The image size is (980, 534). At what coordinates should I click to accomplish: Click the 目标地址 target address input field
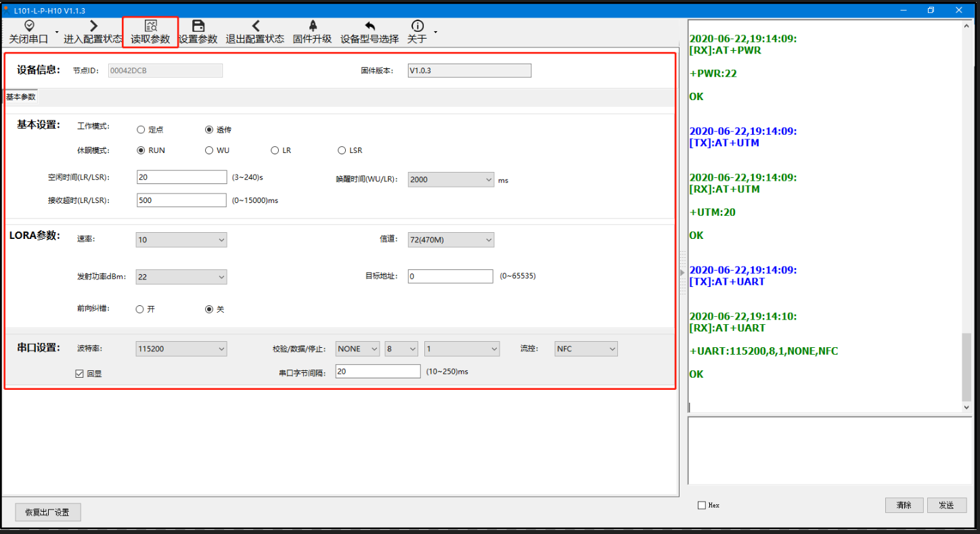click(450, 276)
